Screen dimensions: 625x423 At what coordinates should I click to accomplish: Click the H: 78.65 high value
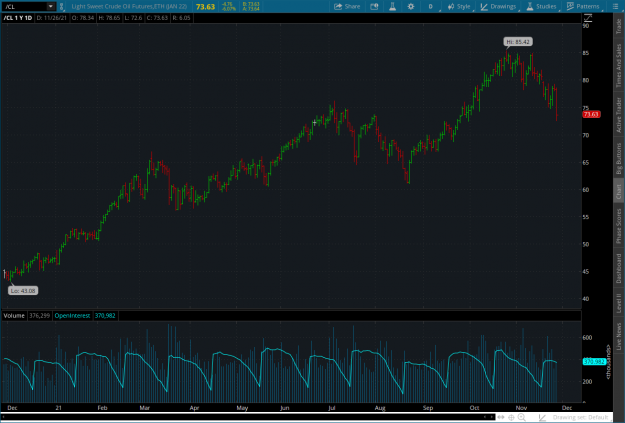[x=109, y=18]
